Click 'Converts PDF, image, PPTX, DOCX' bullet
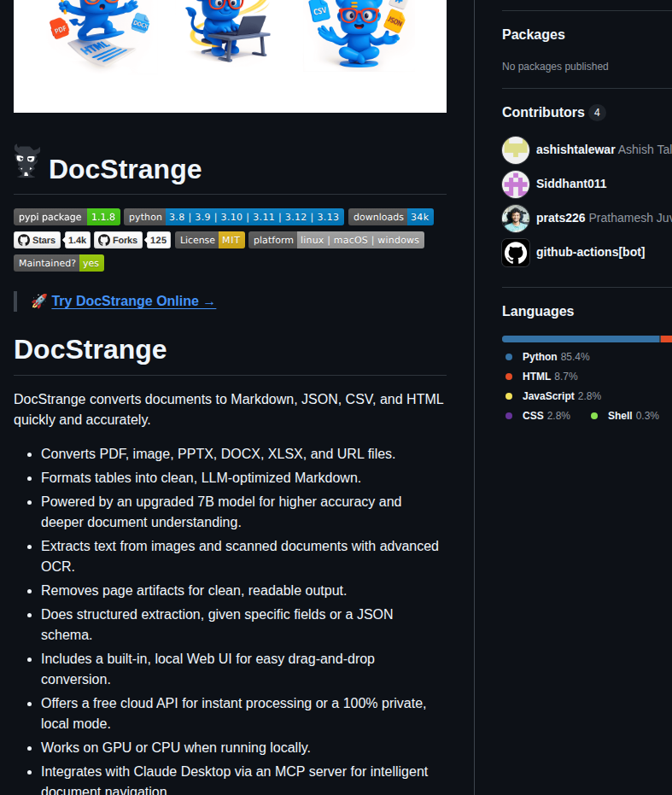 [x=218, y=453]
